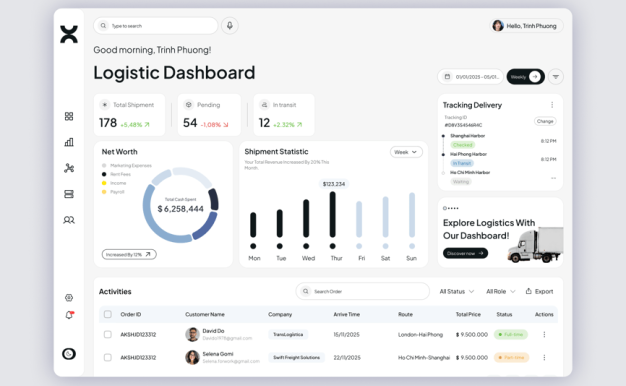Check the David Do order row checkbox
This screenshot has height=386, width=626.
pos(108,334)
